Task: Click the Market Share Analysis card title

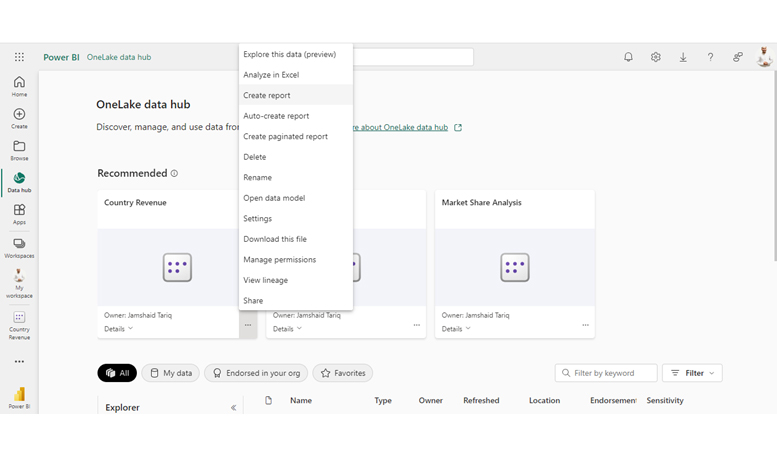Action: pos(482,202)
